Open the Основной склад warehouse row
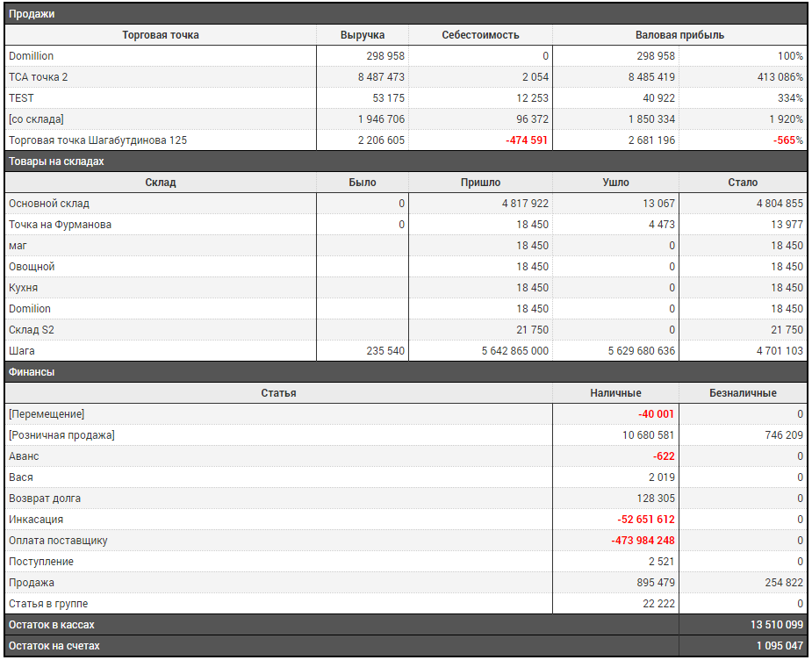Screen dimensions: 812x660 pos(49,204)
